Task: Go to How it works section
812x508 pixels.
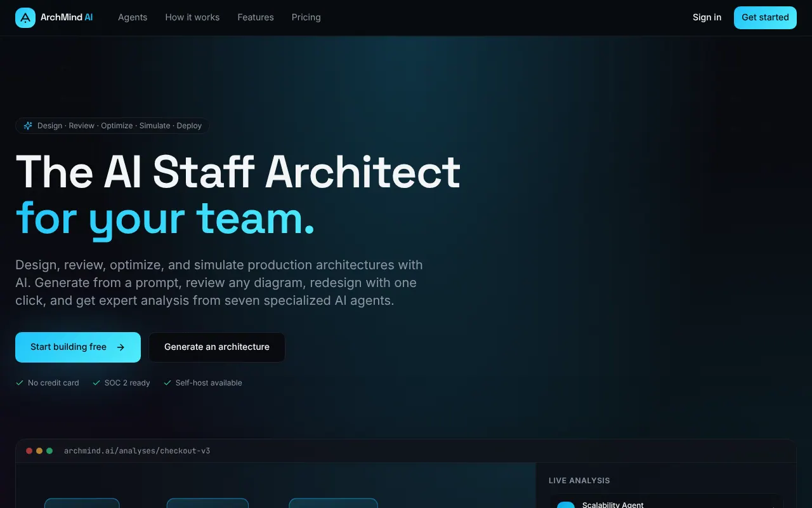Action: pyautogui.click(x=192, y=17)
